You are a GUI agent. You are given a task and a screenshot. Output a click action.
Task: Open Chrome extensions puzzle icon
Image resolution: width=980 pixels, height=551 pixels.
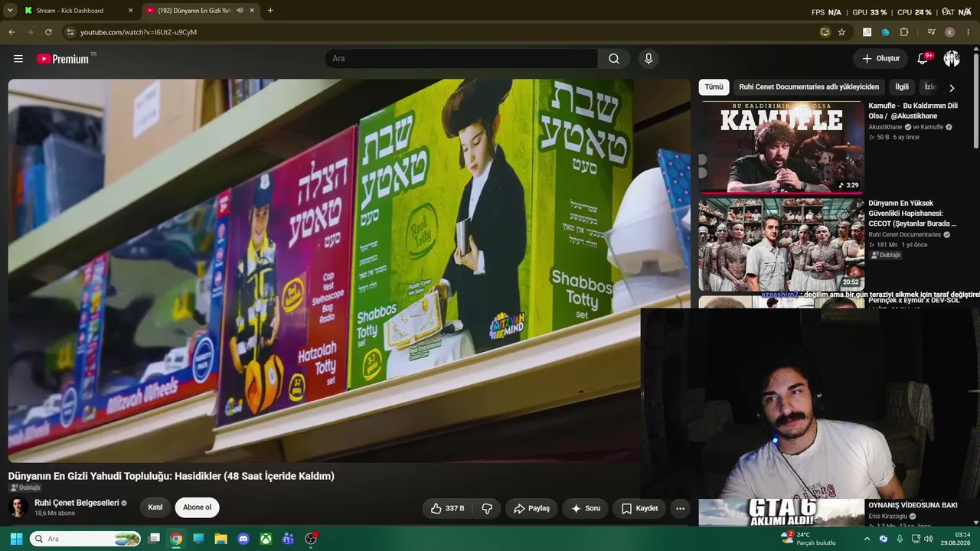coord(904,32)
